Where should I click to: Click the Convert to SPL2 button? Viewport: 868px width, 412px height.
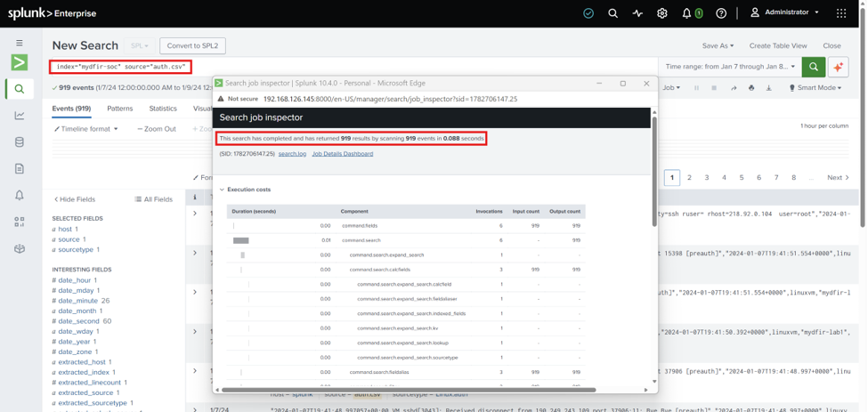pyautogui.click(x=192, y=46)
